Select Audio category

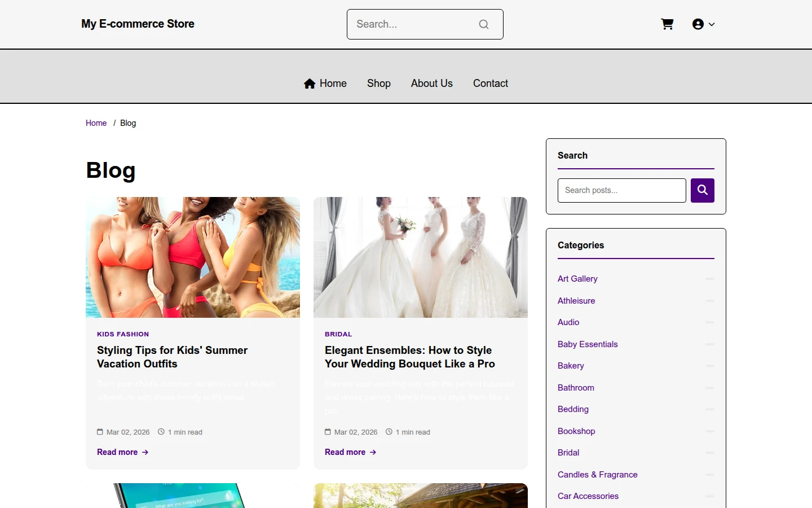568,322
